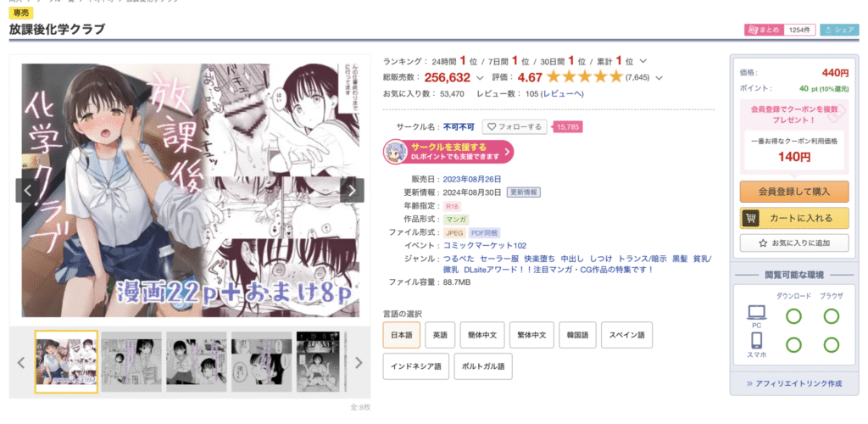Open the マンガ work format tag

click(x=456, y=220)
